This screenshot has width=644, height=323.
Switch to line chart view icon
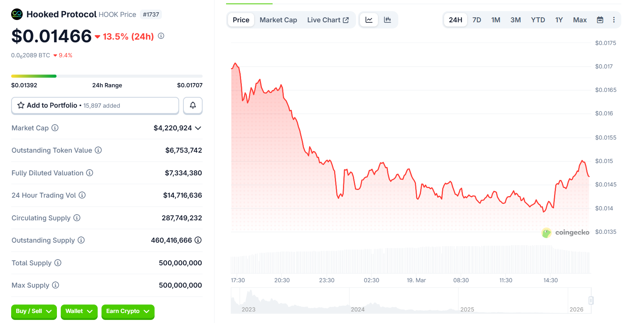[369, 20]
